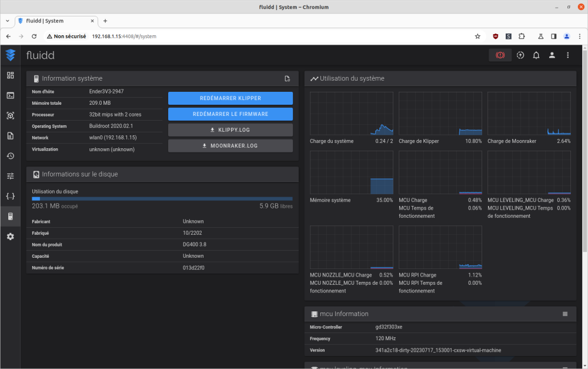
Task: Click the disk usage progress bar
Action: tap(162, 199)
